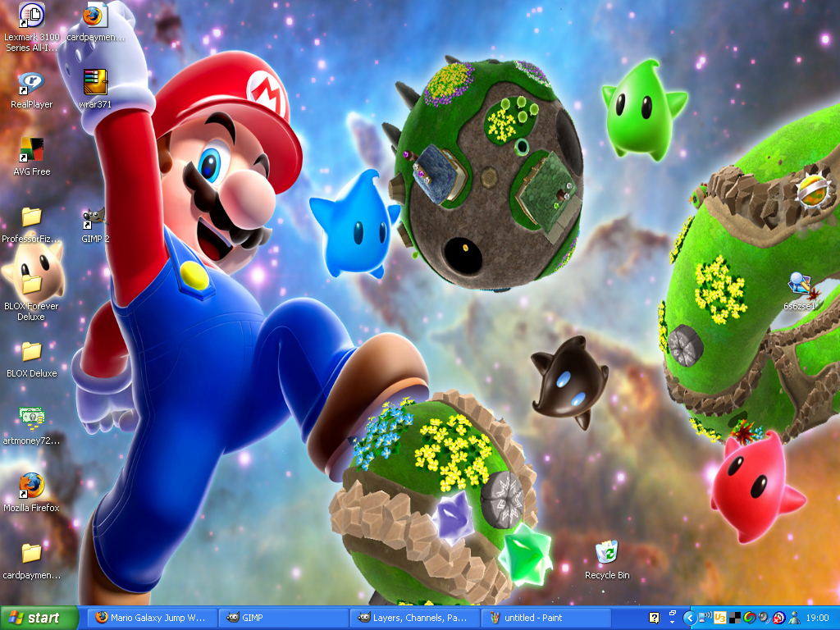Open the Lexmark 3100 Series All-In-One shortcut
840x630 pixels.
coord(33,16)
